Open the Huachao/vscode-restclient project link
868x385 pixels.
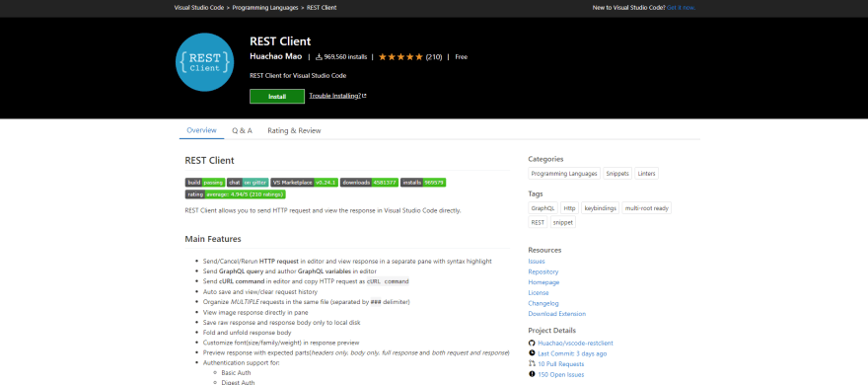point(575,343)
